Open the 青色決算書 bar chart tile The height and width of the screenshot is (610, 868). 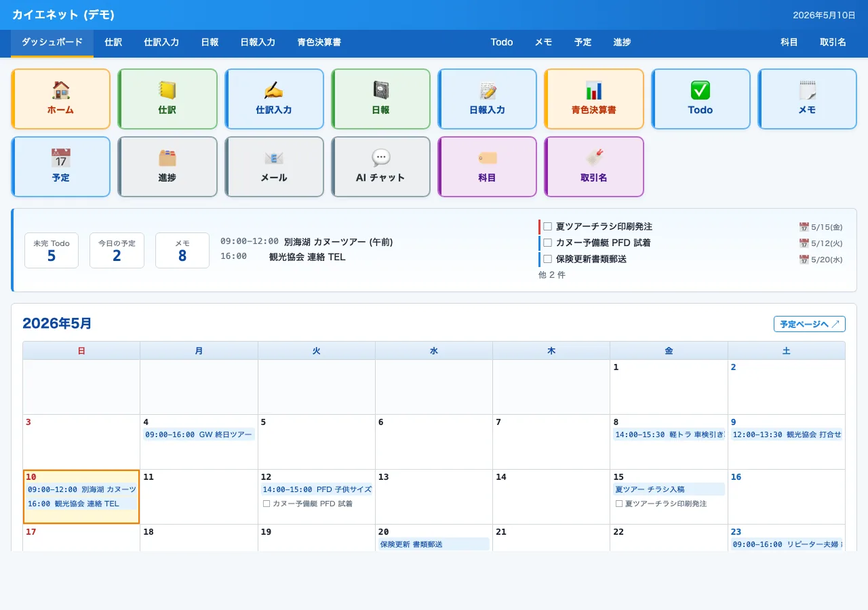point(594,99)
